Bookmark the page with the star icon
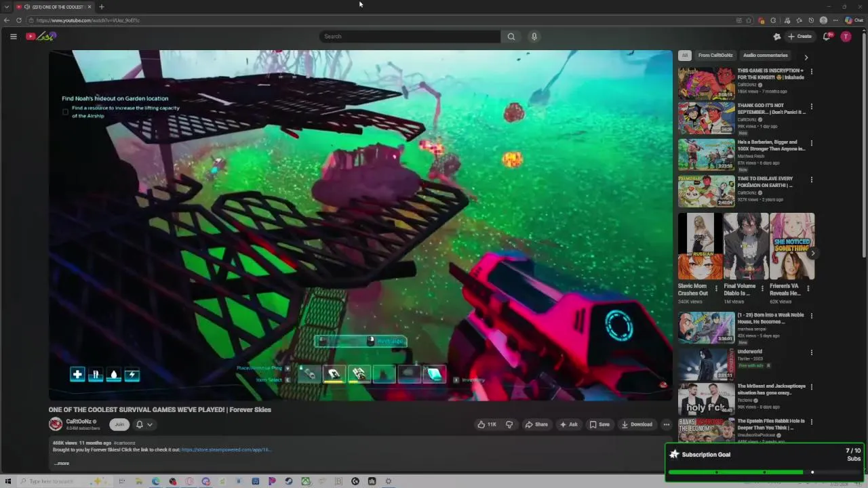Viewport: 868px width, 488px height. click(x=749, y=20)
